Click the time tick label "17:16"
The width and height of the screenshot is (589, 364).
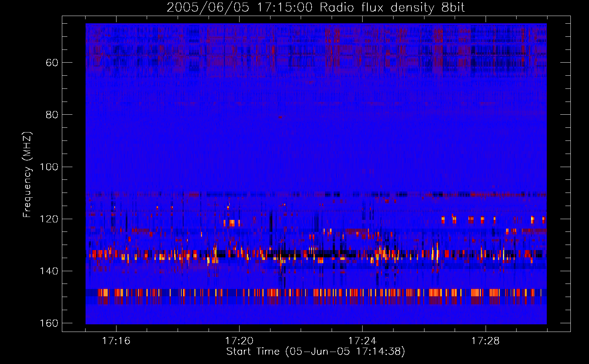point(116,341)
